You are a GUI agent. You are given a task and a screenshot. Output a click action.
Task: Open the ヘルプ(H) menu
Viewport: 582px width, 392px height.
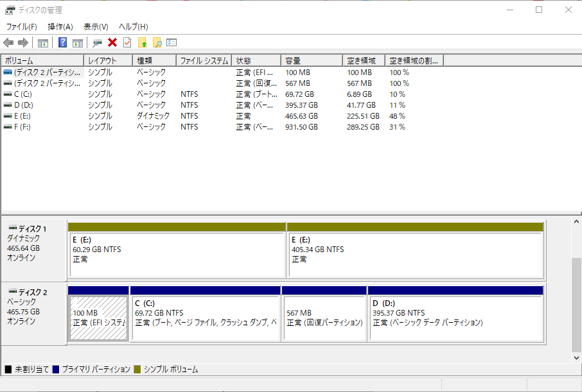tap(134, 27)
